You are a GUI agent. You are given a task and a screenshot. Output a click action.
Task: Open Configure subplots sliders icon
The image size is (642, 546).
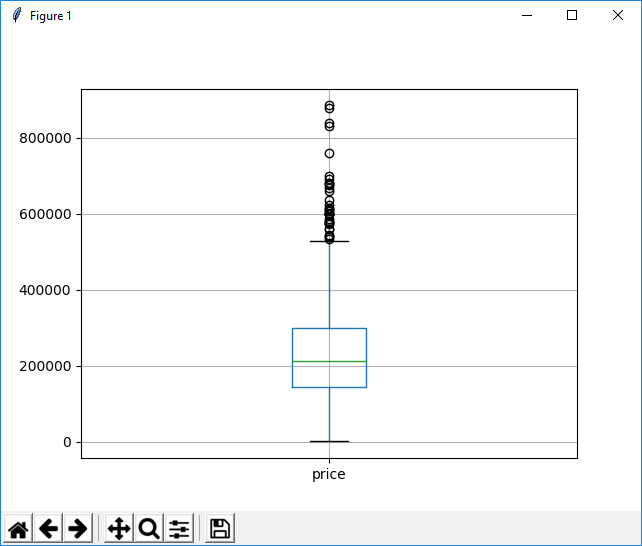[179, 529]
